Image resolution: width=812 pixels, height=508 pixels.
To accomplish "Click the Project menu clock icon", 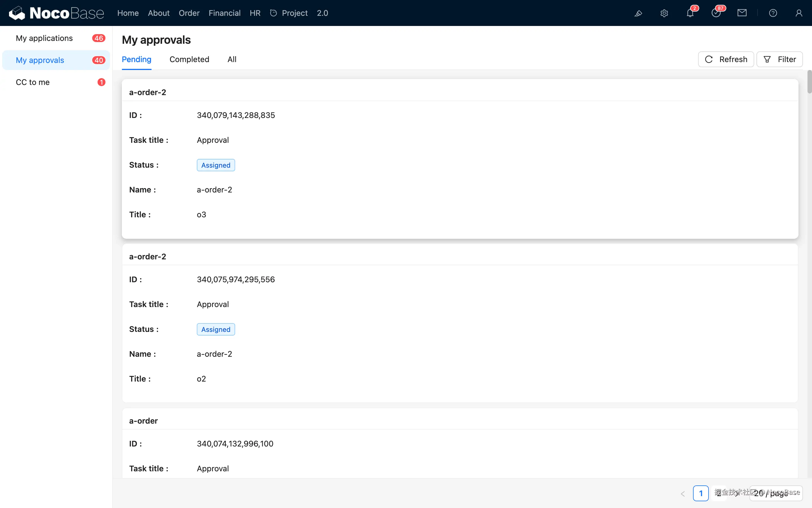I will [x=273, y=13].
